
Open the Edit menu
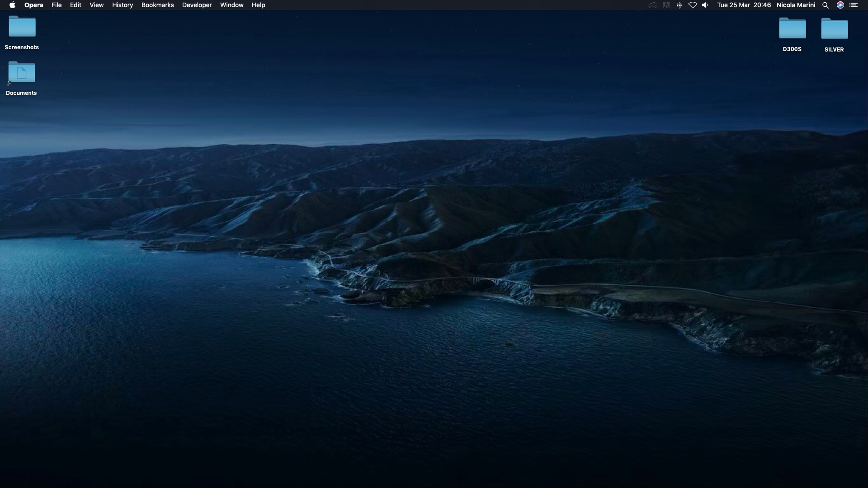75,5
